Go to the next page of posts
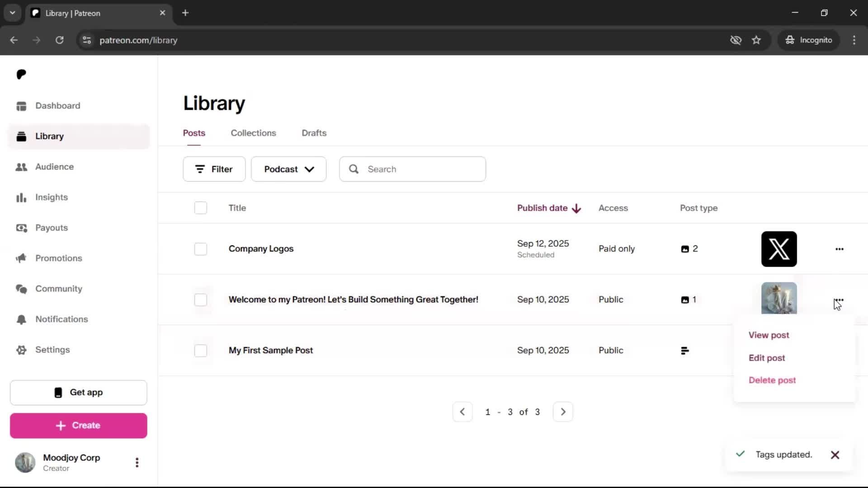The image size is (868, 488). point(563,412)
